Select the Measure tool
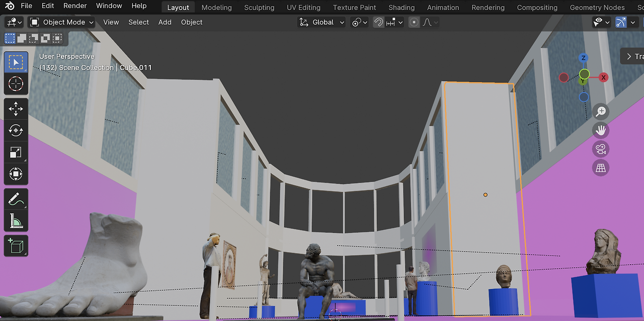The image size is (644, 321). pyautogui.click(x=16, y=221)
